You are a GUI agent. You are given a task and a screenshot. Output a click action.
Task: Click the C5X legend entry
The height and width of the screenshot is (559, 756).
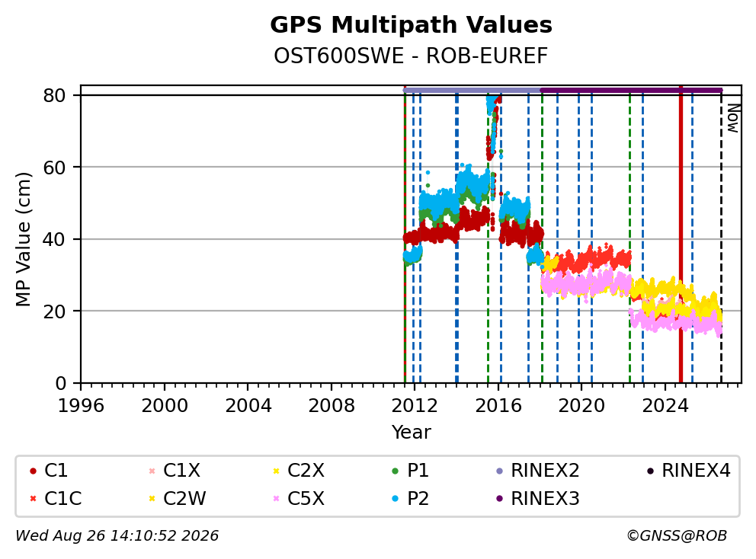pos(299,498)
